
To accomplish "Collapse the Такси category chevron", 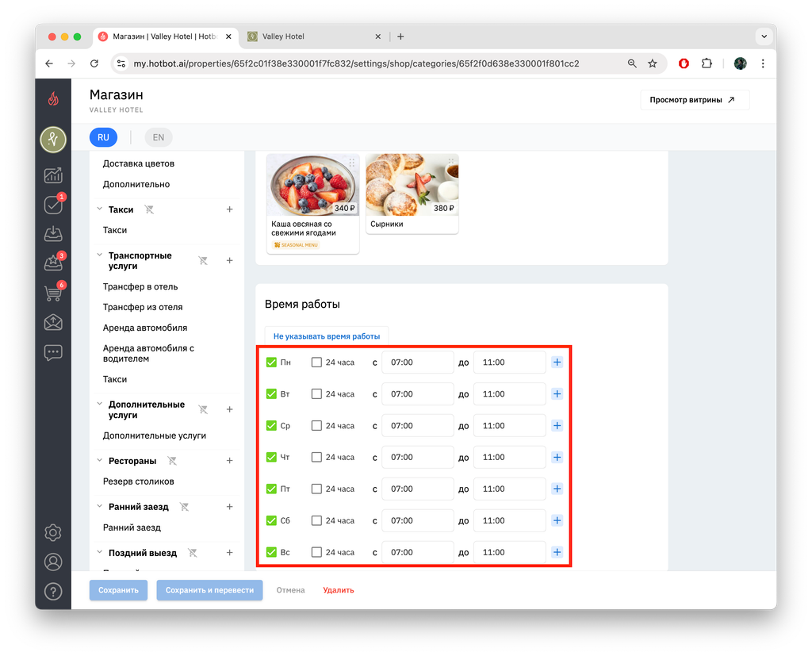I will coord(99,209).
